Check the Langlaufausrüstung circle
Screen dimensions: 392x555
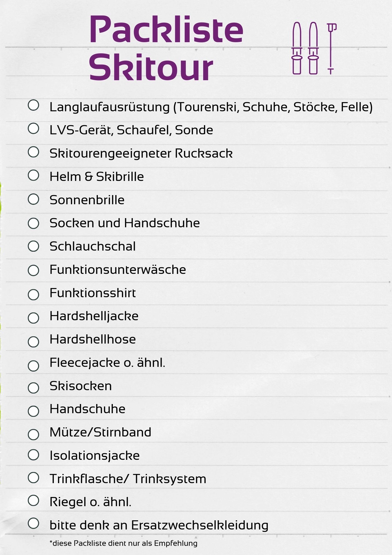click(34, 105)
